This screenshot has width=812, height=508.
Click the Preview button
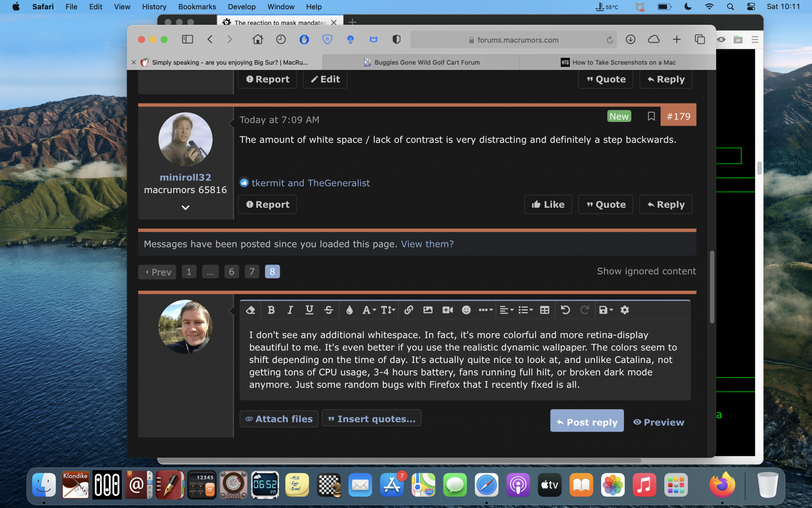click(659, 422)
